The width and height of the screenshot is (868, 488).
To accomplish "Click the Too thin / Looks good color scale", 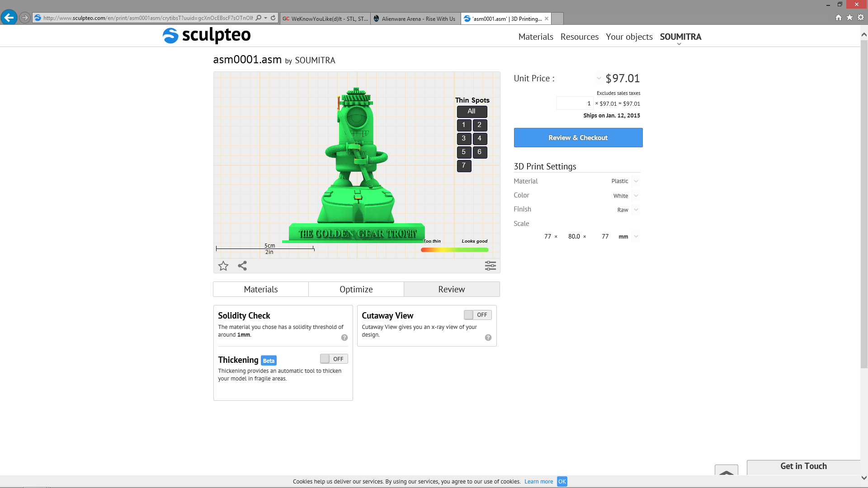I will tap(455, 250).
